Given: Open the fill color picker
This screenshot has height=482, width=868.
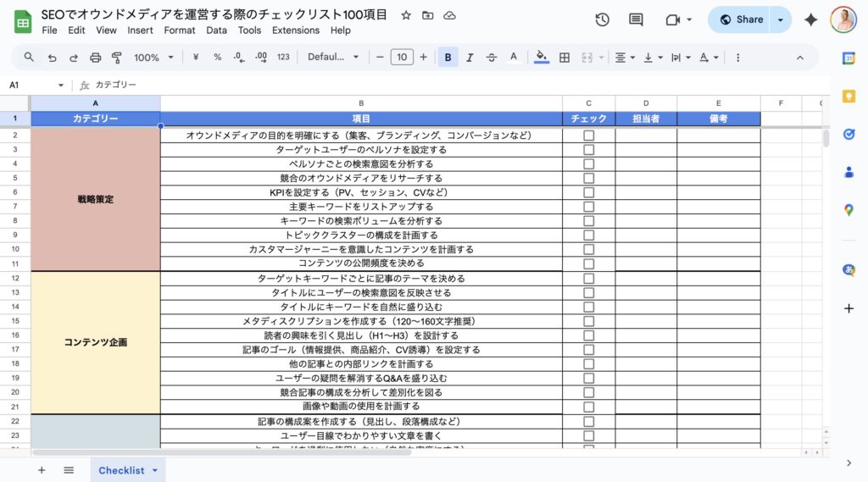Looking at the screenshot, I should coord(542,58).
